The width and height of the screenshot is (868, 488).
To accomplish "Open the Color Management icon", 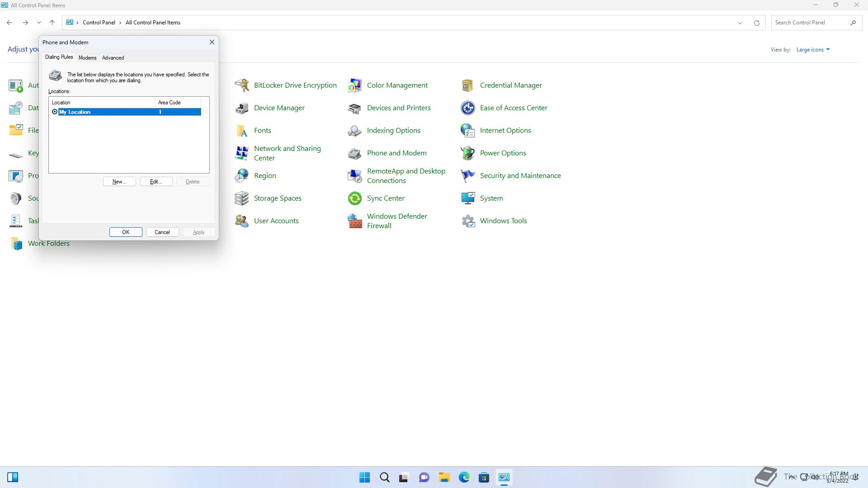I will tap(355, 85).
